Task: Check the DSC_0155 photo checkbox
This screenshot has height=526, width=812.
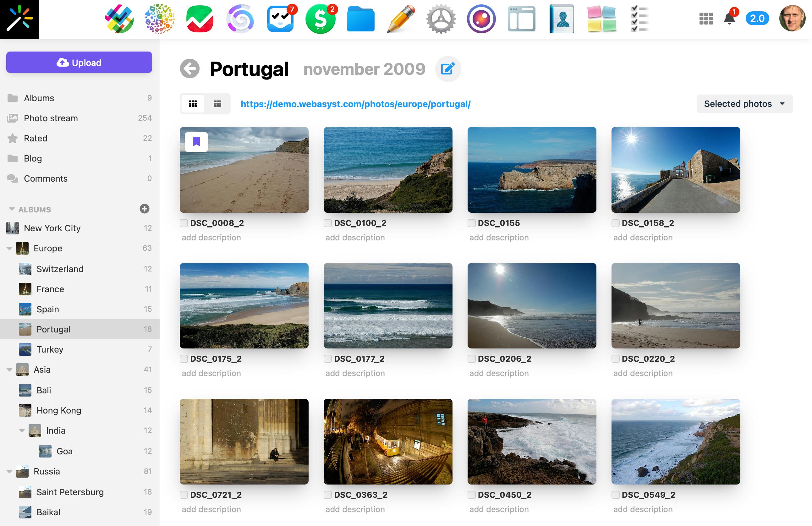Action: click(471, 223)
